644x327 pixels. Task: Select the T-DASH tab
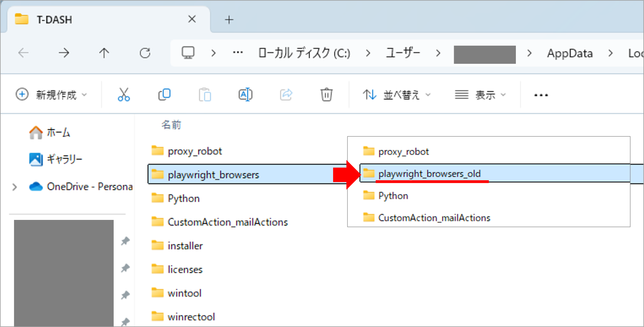coord(101,19)
